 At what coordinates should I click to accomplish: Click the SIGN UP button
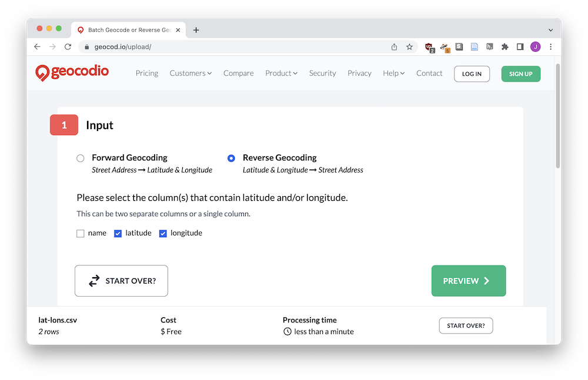pos(520,74)
